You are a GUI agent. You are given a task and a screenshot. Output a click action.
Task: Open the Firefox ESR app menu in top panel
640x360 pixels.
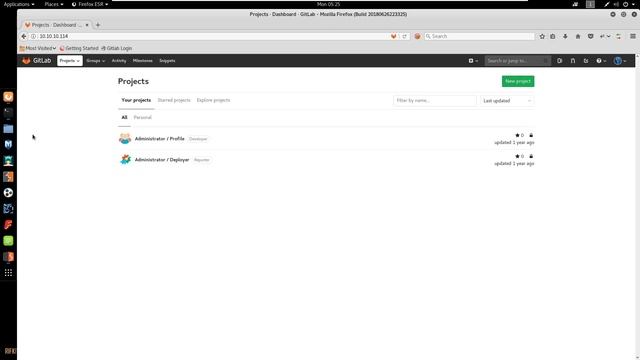[90, 4]
